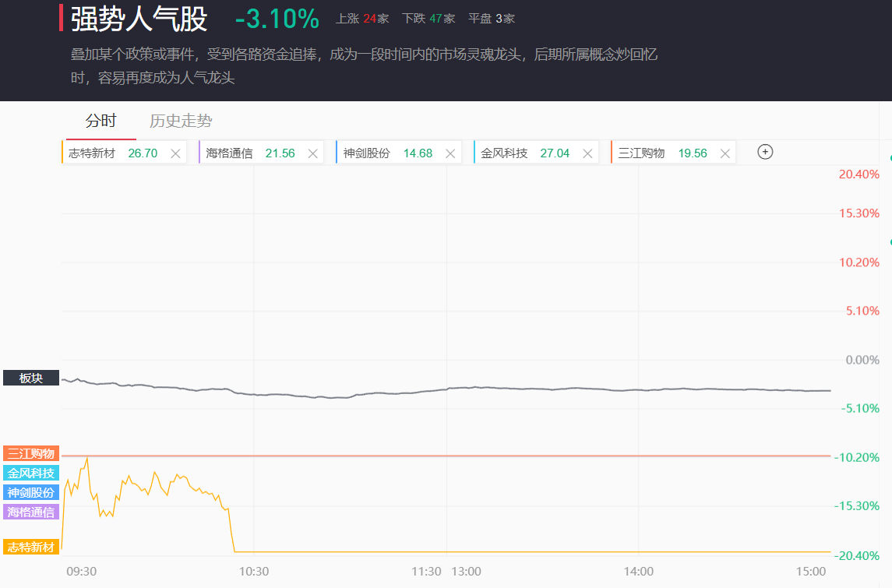This screenshot has width=892, height=588.
Task: Remove 海格通信 stock chip
Action: tap(313, 153)
